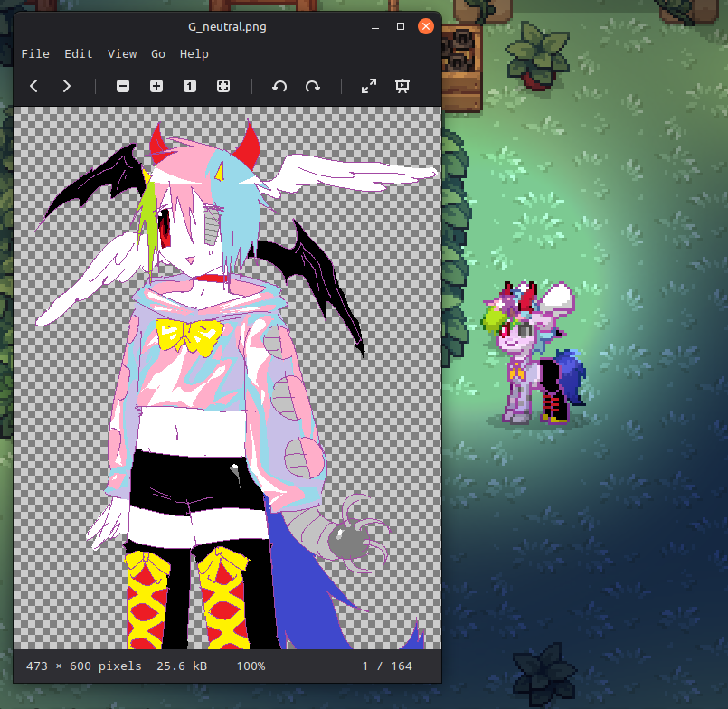The height and width of the screenshot is (709, 728).
Task: Zoom out with the minus icon
Action: pyautogui.click(x=123, y=86)
